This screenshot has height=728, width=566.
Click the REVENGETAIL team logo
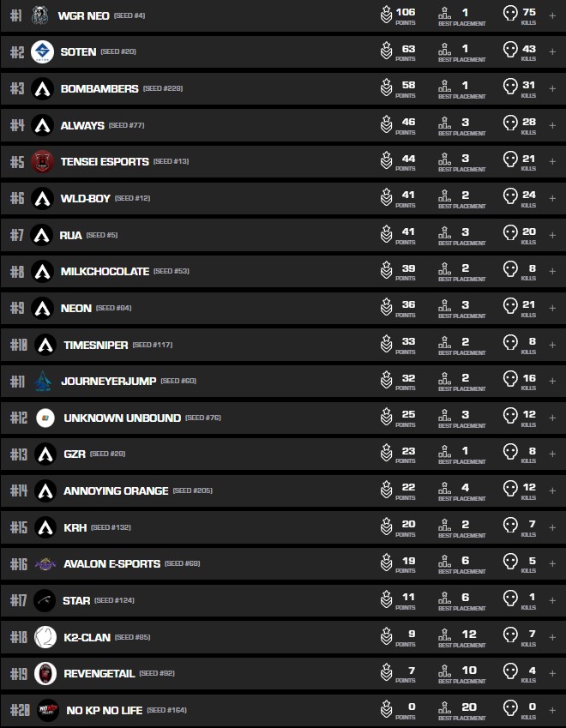point(45,674)
